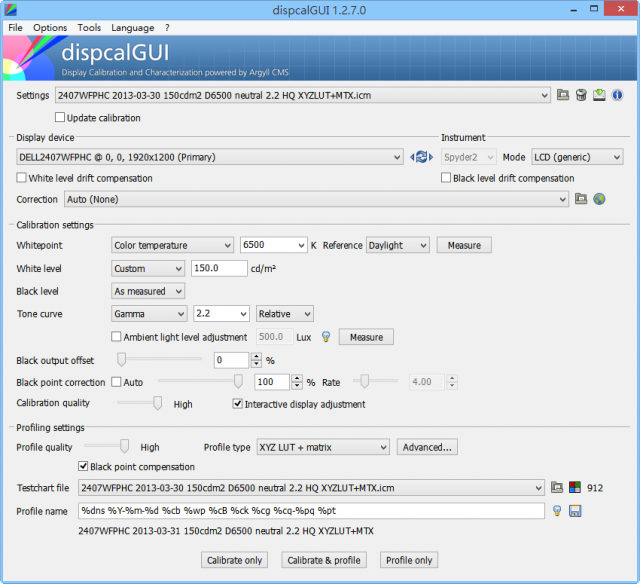This screenshot has height=584, width=640.
Task: Open the instrument Mode dropdown
Action: pyautogui.click(x=577, y=157)
